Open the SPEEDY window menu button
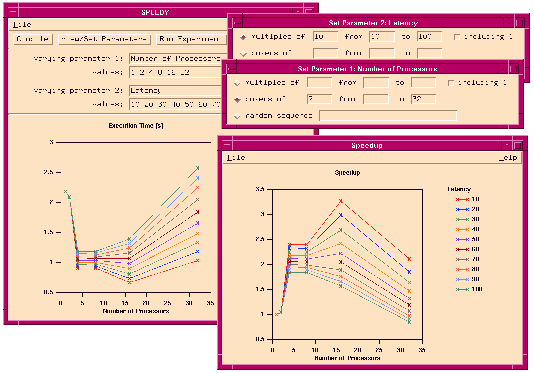 pos(13,12)
